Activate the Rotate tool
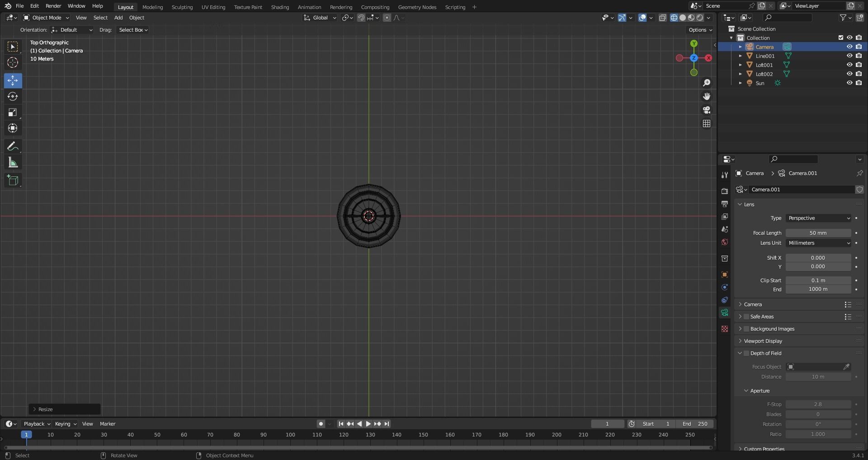The height and width of the screenshot is (460, 868). [x=13, y=96]
